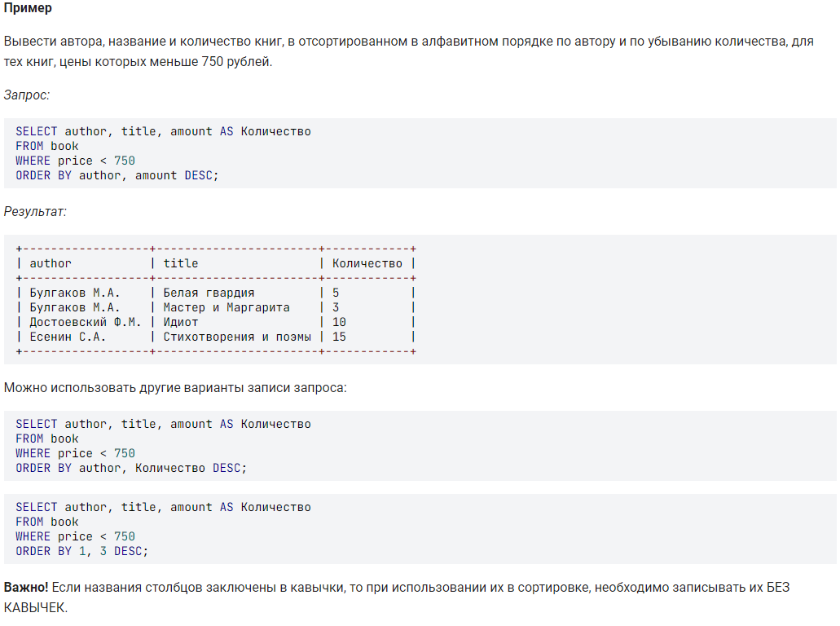
Task: Click the text 750 рублей in description
Action: tap(235, 62)
